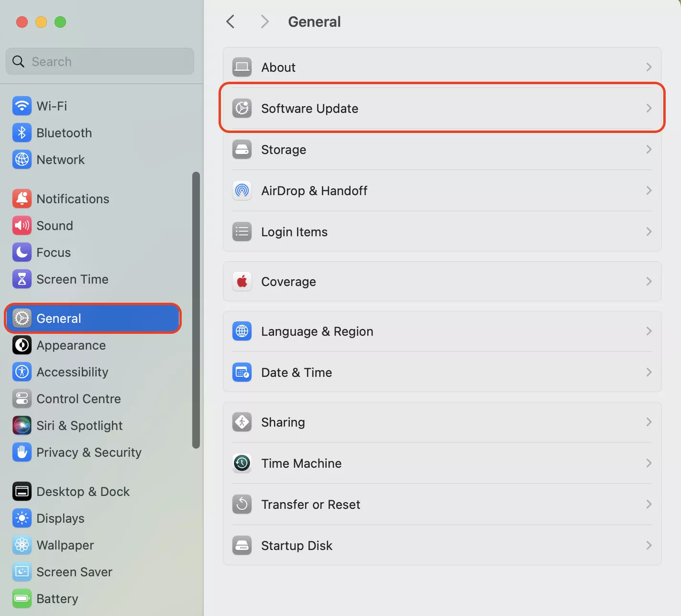The width and height of the screenshot is (681, 616).
Task: Click the Wallpaper flower icon
Action: pyautogui.click(x=22, y=545)
